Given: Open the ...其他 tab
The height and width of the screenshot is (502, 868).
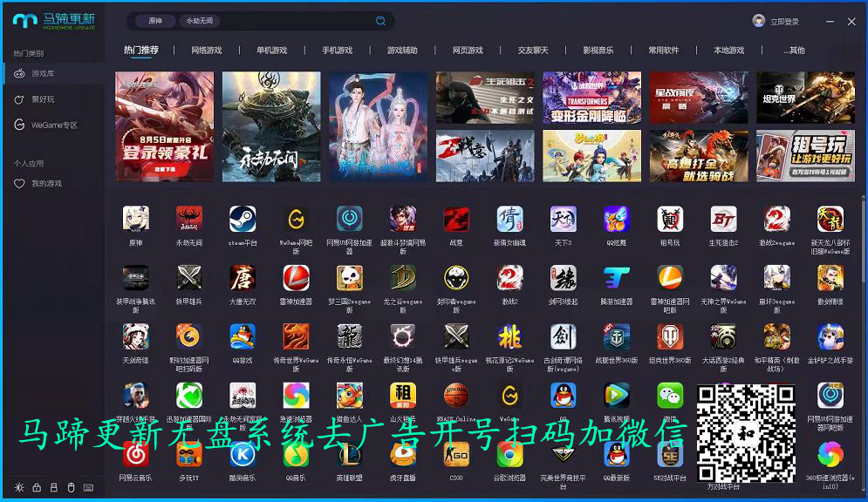Looking at the screenshot, I should tap(795, 51).
